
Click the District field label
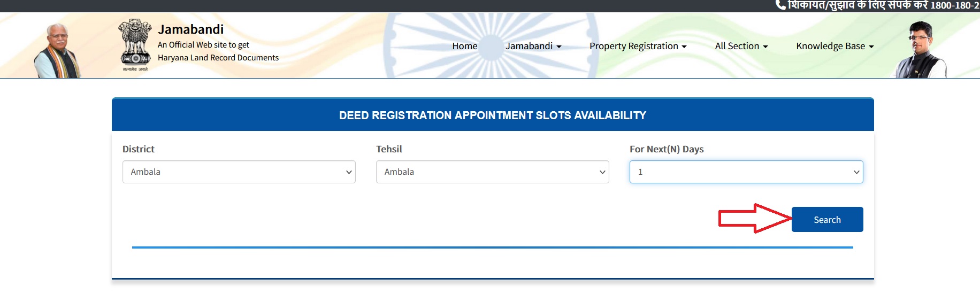[138, 149]
